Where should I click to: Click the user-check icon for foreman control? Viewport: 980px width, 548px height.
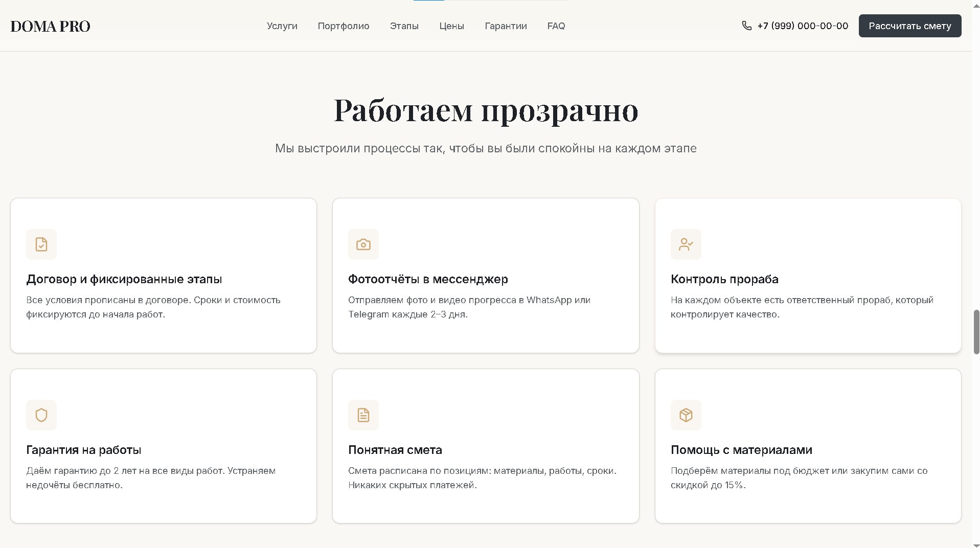(686, 244)
